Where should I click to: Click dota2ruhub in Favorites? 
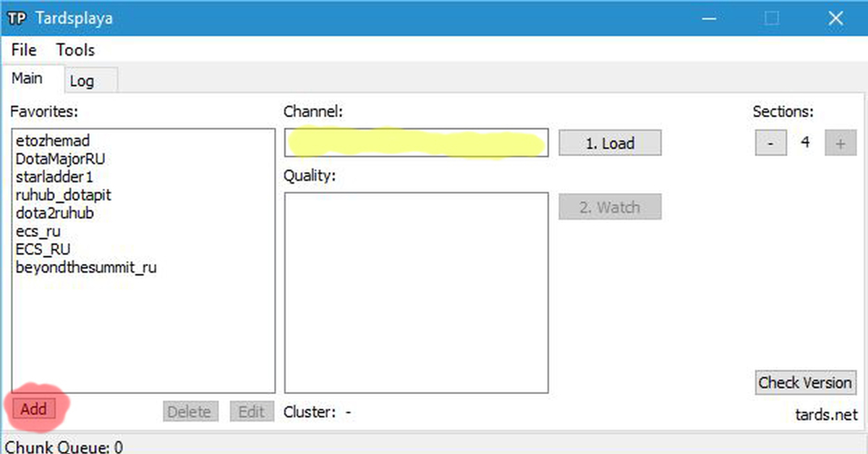pyautogui.click(x=55, y=213)
